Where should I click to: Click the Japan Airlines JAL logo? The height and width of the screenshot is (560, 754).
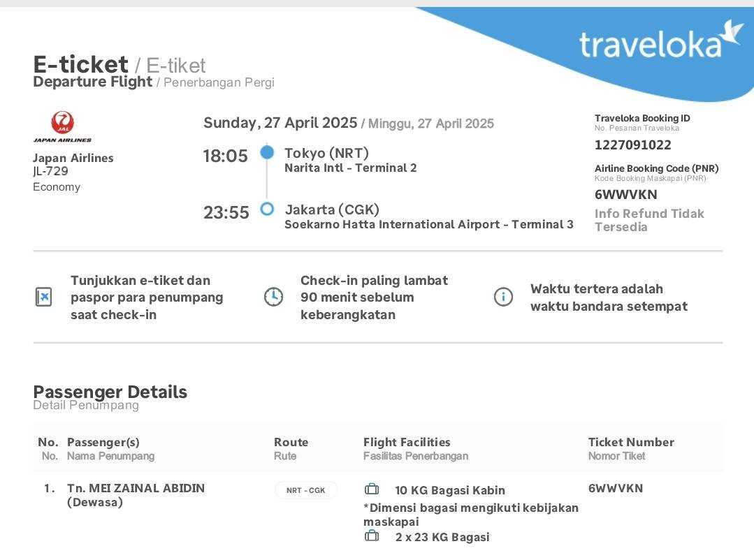(62, 126)
